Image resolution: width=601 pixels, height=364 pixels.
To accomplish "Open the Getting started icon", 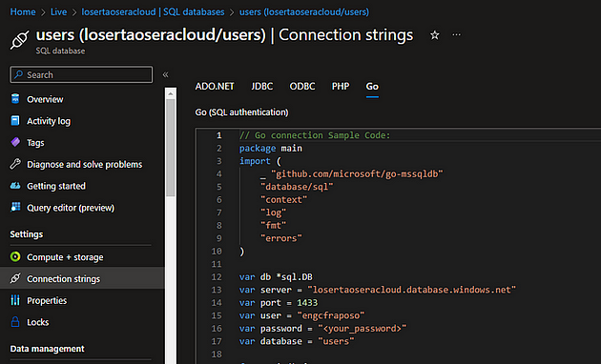I will 15,186.
